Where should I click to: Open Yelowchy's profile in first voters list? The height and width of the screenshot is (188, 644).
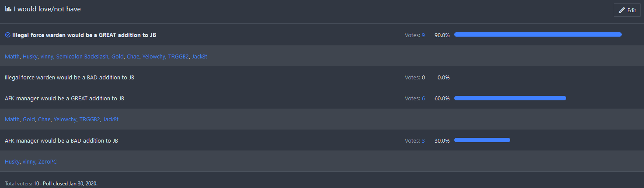click(x=153, y=57)
